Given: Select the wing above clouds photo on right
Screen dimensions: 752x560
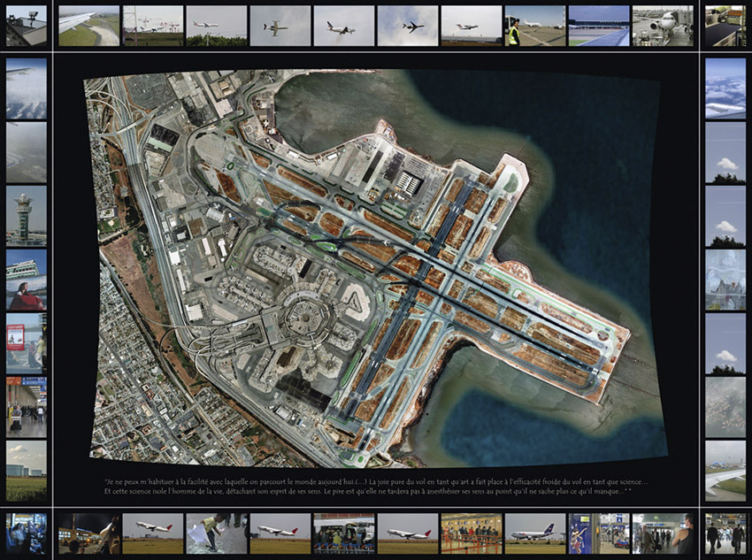Looking at the screenshot, I should point(725,88).
